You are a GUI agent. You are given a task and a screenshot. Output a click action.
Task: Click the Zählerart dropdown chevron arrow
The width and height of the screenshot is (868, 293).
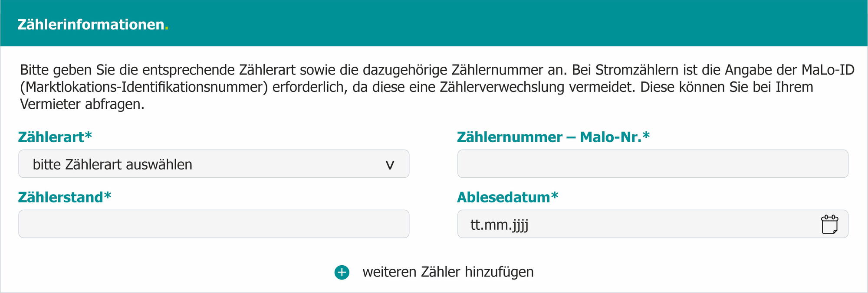tap(390, 165)
